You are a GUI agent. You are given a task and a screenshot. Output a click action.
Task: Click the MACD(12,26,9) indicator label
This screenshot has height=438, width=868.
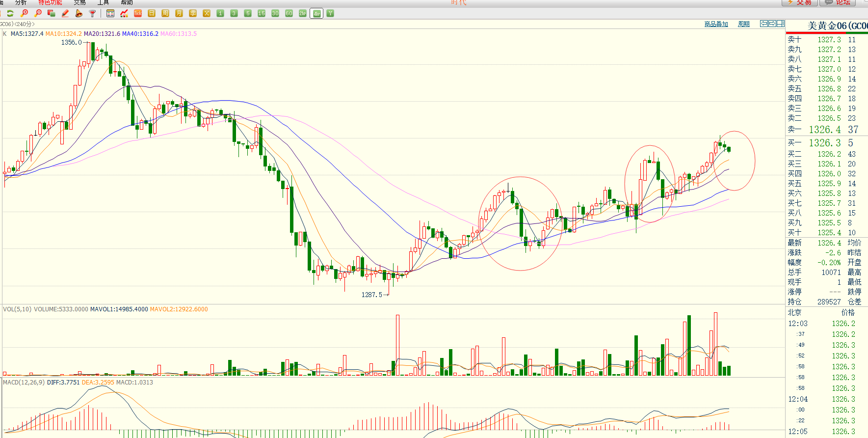[24, 383]
